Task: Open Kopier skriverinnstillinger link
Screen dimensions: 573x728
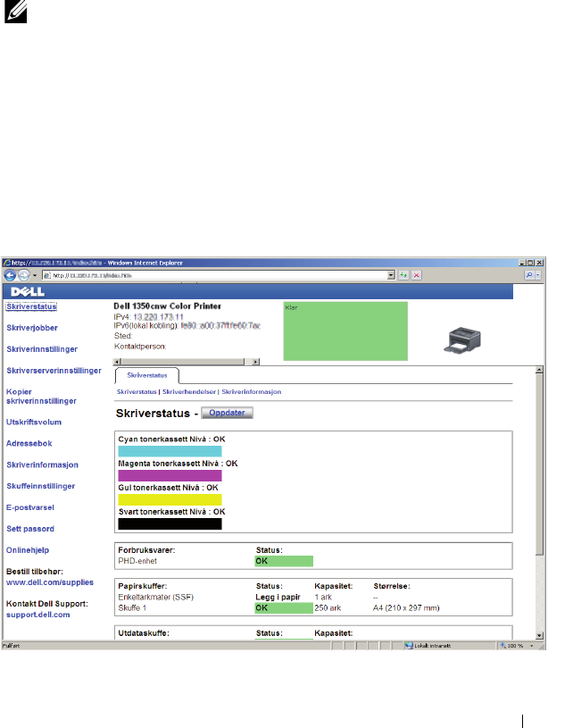Action: click(41, 397)
